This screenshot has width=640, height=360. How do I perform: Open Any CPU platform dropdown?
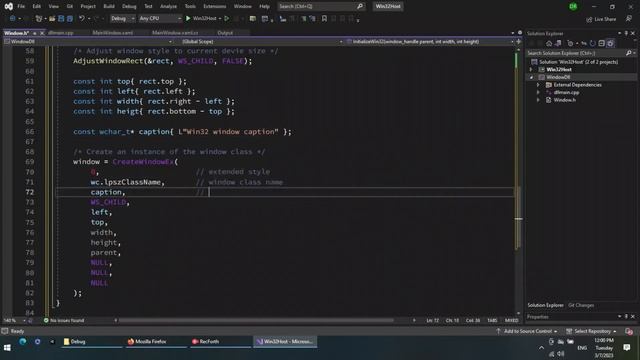pyautogui.click(x=160, y=18)
